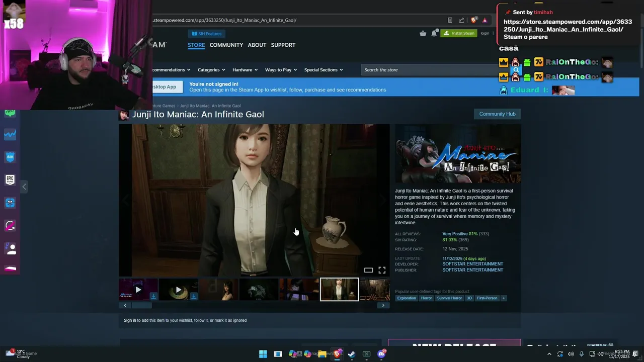Open the SUPPORT tab
644x362 pixels.
[x=283, y=45]
